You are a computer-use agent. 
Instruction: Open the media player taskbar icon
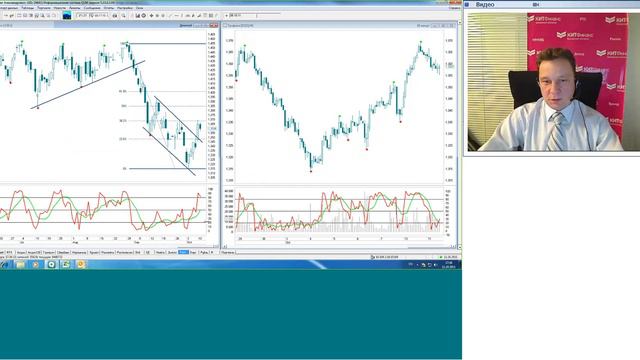(36, 264)
